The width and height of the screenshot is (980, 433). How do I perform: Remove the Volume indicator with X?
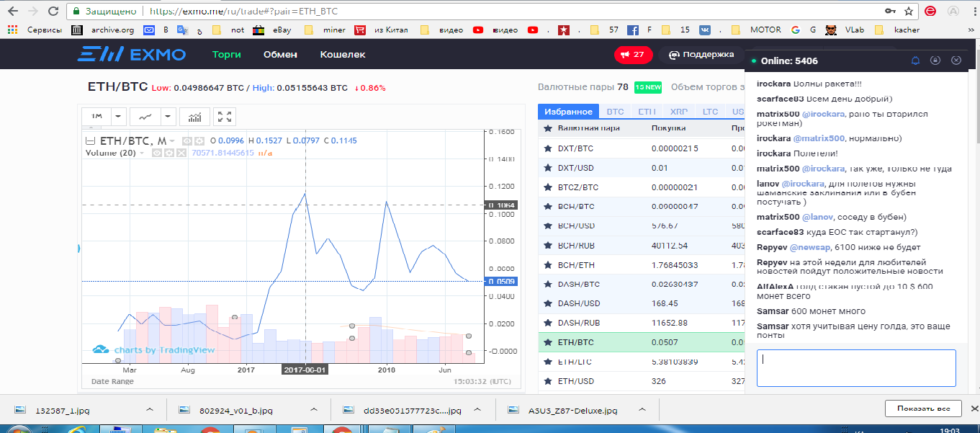(181, 153)
